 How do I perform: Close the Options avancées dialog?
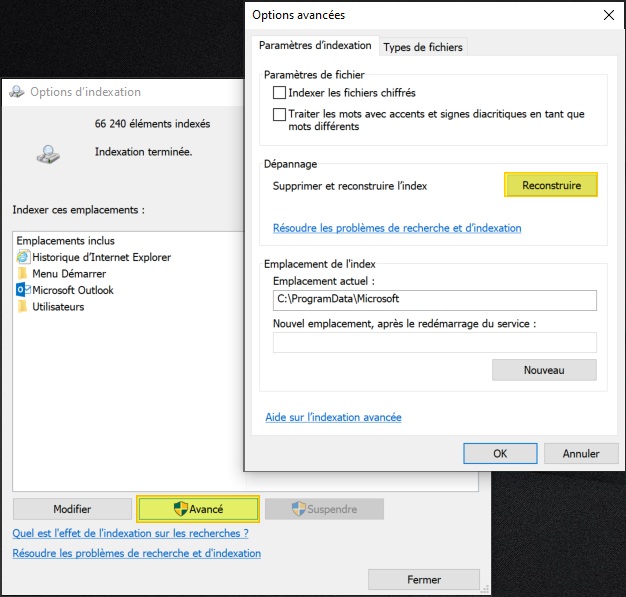tap(609, 15)
